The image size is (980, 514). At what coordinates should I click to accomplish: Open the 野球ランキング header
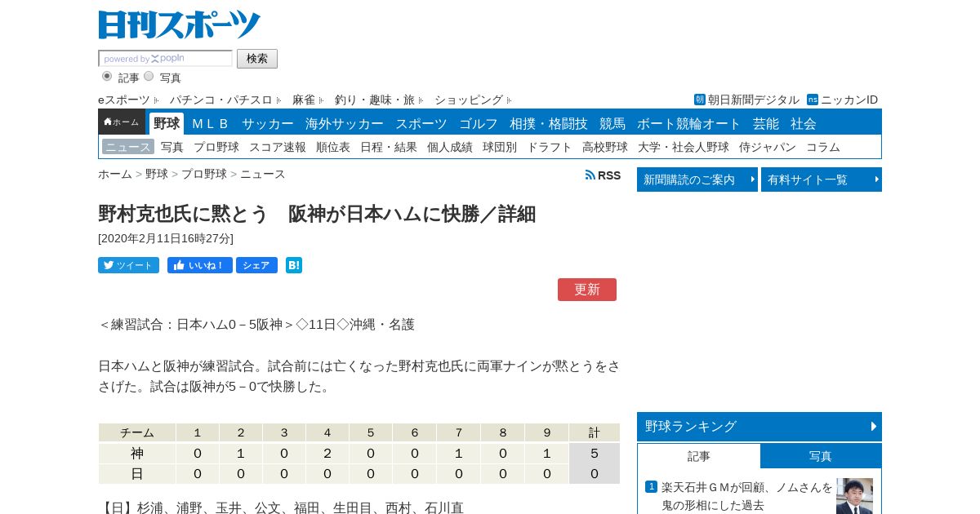759,426
